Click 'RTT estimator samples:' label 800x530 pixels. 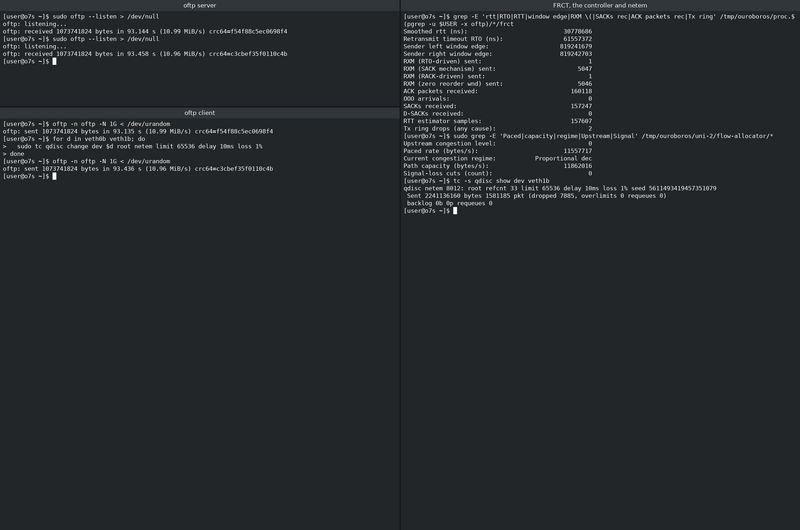point(442,121)
